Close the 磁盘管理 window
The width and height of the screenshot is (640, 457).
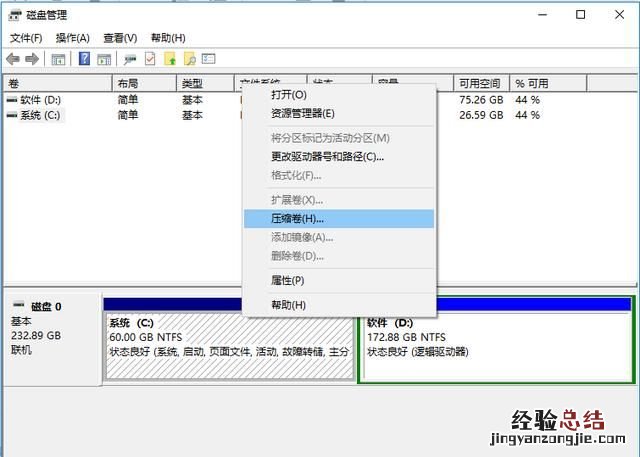[x=619, y=15]
